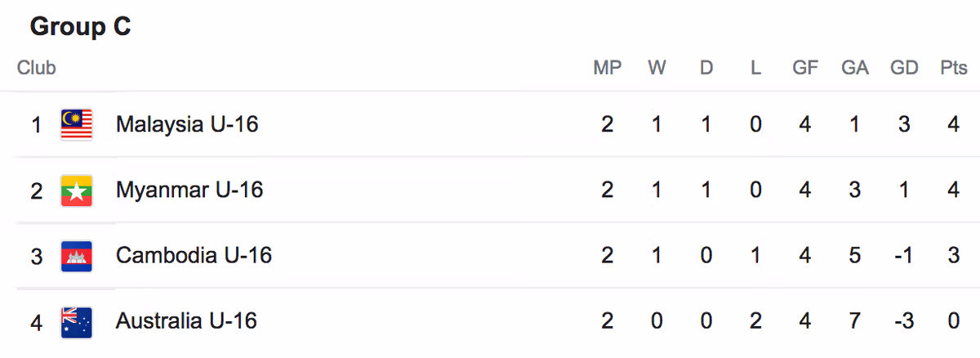Open the Myanmar U-16 team link
Image resolution: width=980 pixels, height=358 pixels.
pos(189,190)
